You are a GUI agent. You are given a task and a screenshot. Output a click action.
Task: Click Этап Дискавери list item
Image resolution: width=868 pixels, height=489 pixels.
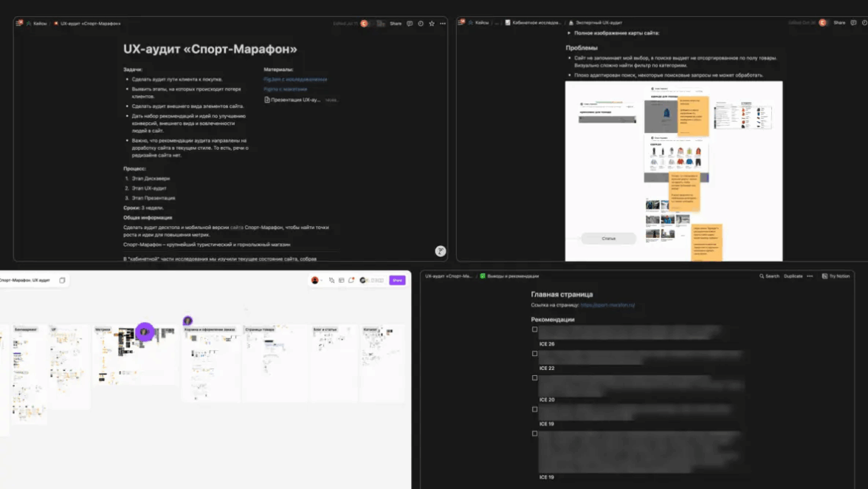pos(151,179)
